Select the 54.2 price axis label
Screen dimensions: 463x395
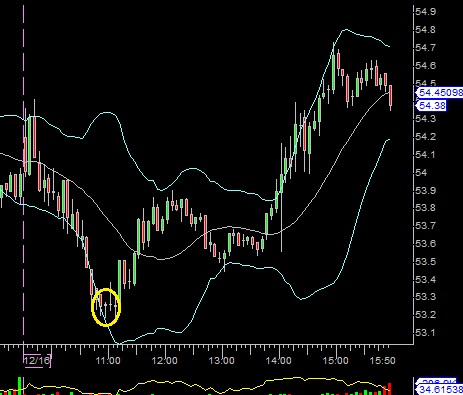[x=425, y=137]
